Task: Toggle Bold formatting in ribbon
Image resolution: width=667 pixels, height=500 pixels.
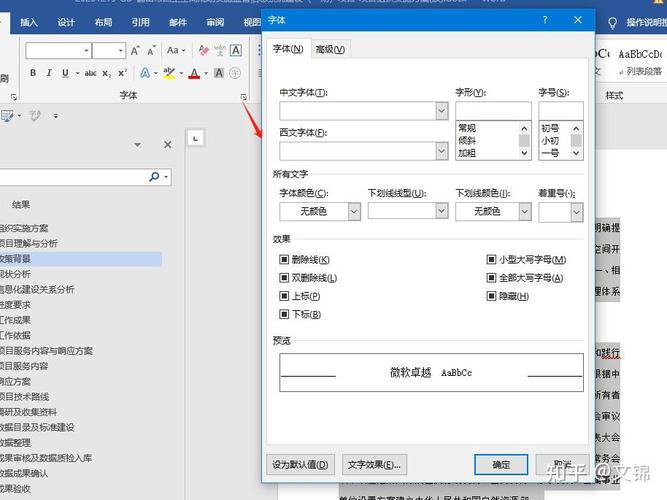Action: (x=33, y=73)
